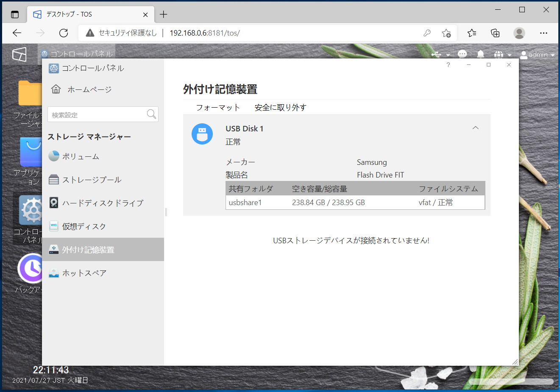This screenshot has width=560, height=392.
Task: Select ボリューム in the sidebar
Action: click(81, 156)
